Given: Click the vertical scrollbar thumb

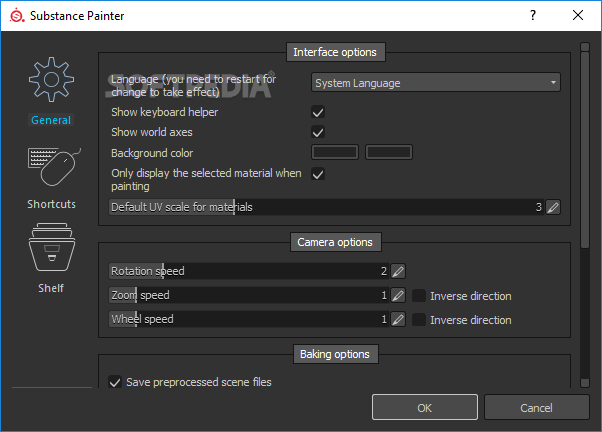Looking at the screenshot, I should pos(585,150).
